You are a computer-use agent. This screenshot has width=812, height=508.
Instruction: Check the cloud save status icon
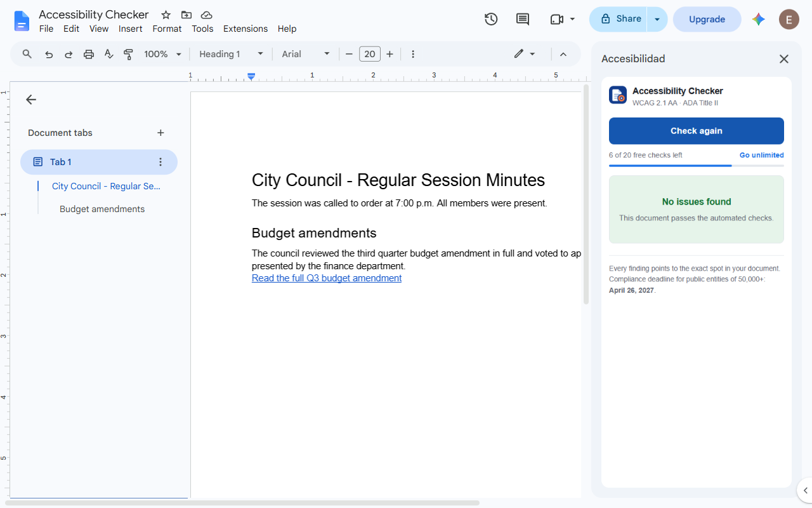tap(206, 15)
